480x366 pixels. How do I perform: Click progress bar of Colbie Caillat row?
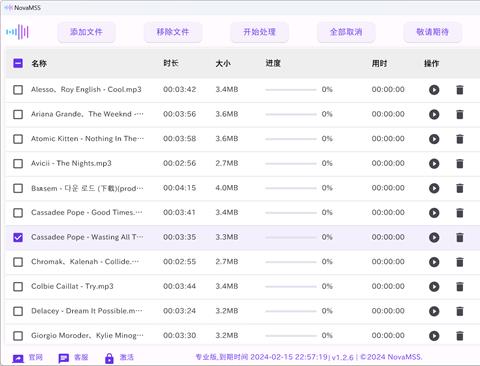tap(291, 286)
